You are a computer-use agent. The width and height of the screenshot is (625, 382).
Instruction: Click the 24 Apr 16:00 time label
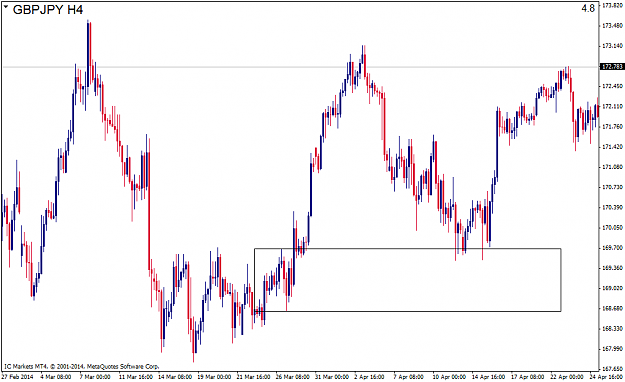coord(606,377)
